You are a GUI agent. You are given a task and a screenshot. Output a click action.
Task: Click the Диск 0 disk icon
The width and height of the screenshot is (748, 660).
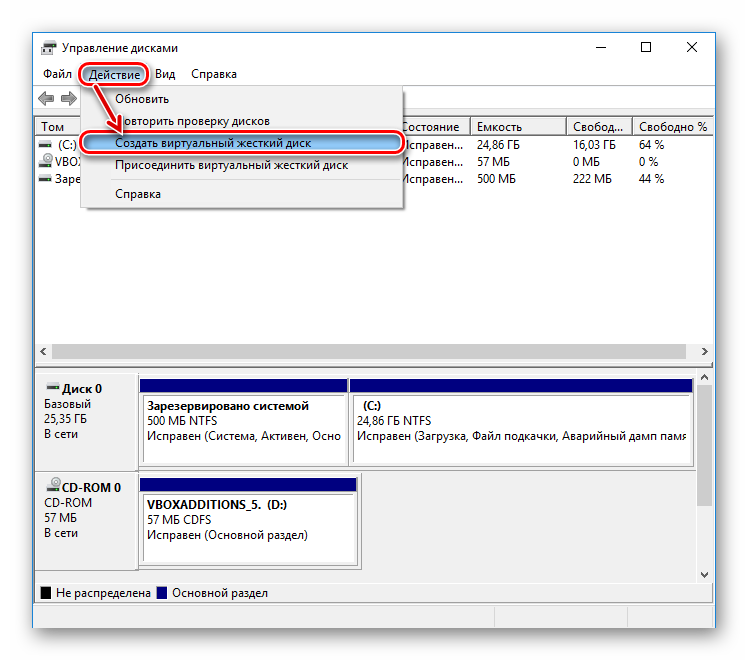pos(52,387)
